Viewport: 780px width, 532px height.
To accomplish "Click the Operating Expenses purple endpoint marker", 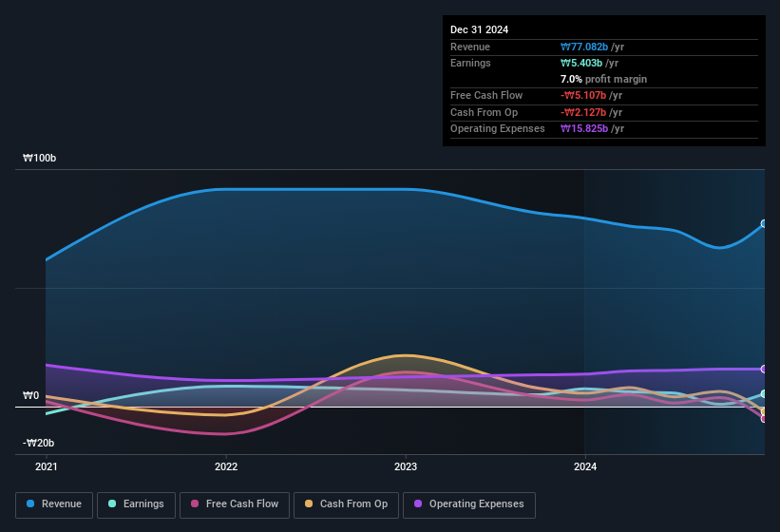I will (x=764, y=369).
